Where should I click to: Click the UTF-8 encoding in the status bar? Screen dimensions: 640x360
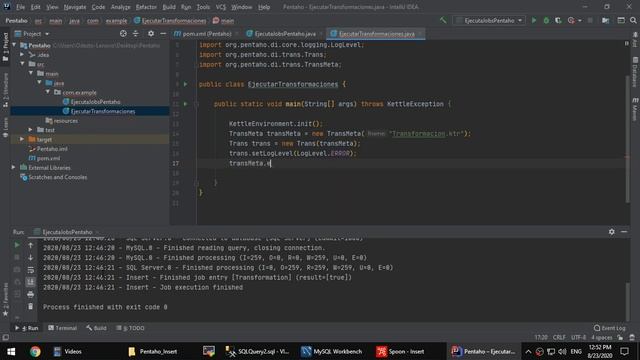(578, 338)
